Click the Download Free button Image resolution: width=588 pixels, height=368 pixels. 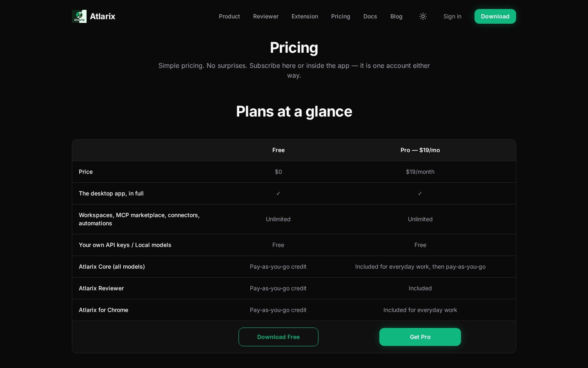pyautogui.click(x=278, y=337)
